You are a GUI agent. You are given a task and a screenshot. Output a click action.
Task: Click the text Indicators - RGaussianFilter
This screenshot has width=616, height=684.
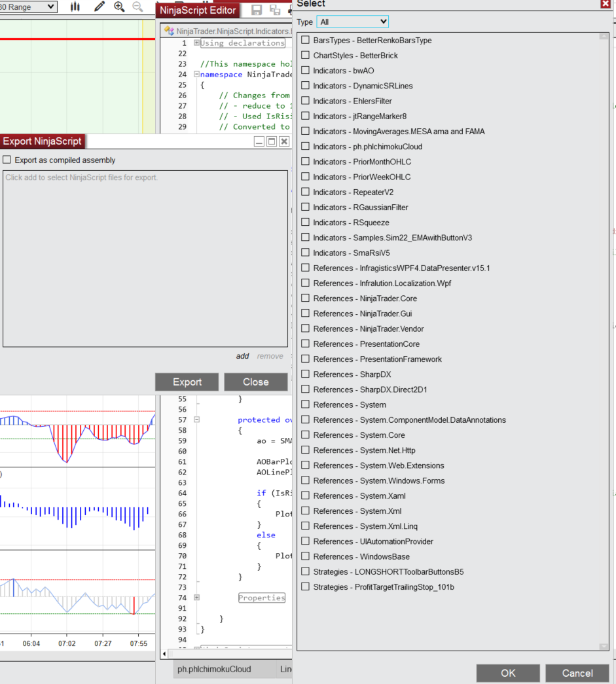[361, 207]
